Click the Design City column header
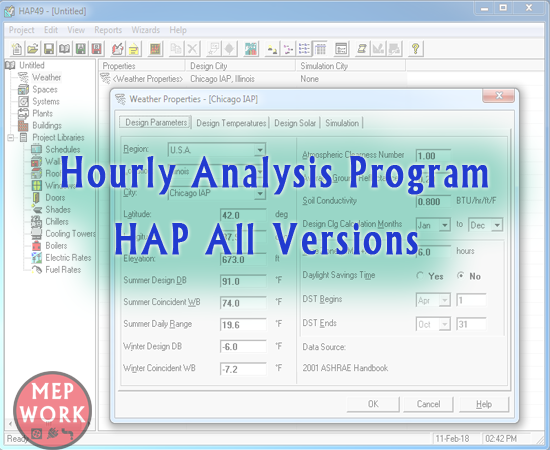The height and width of the screenshot is (450, 550). (x=240, y=66)
